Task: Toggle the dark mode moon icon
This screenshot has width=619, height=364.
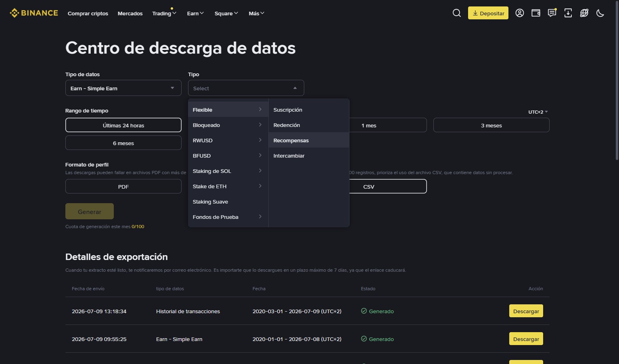Action: [x=600, y=13]
